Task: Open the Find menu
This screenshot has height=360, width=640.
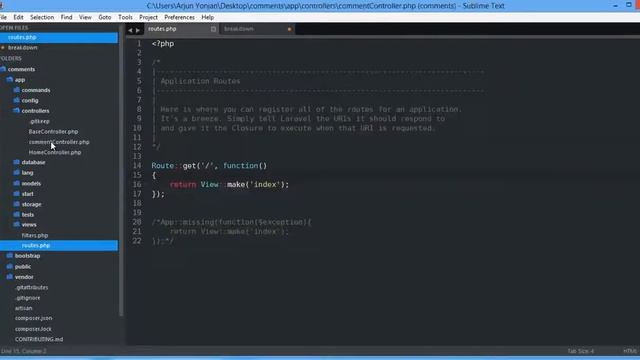Action: point(66,17)
